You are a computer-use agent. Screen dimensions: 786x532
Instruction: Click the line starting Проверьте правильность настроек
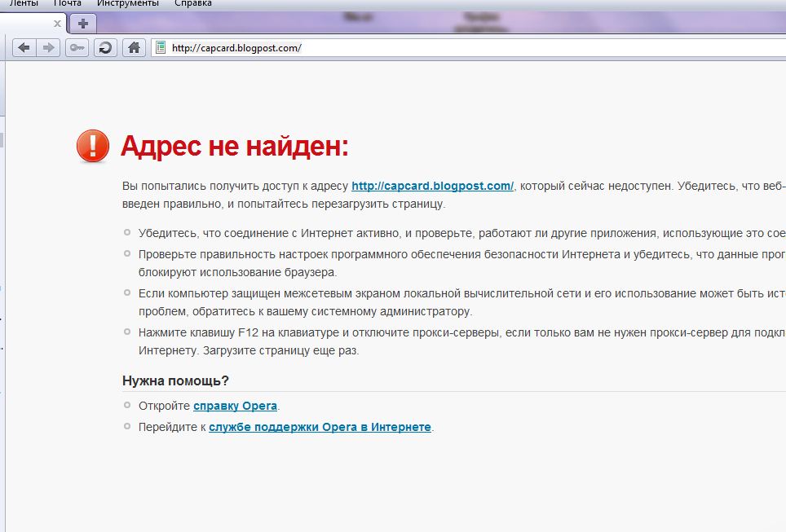coord(461,263)
